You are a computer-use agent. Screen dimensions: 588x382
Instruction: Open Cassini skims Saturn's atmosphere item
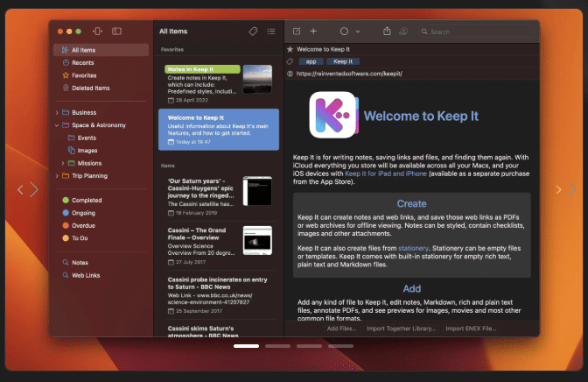tap(218, 330)
